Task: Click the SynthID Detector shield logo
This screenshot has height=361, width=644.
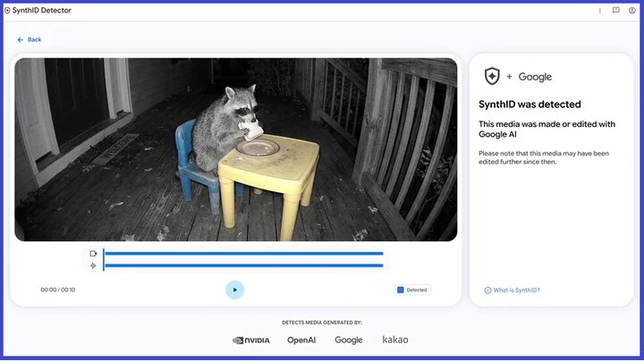Action: tap(7, 10)
